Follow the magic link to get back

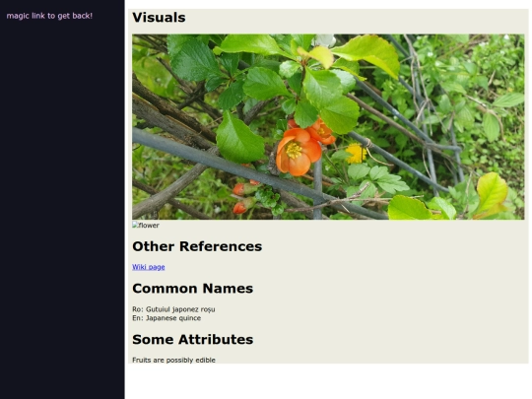49,16
